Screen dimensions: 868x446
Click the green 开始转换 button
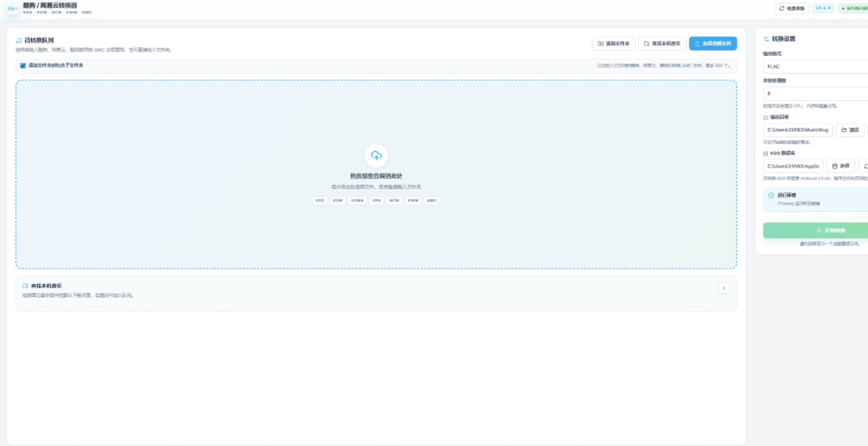815,231
